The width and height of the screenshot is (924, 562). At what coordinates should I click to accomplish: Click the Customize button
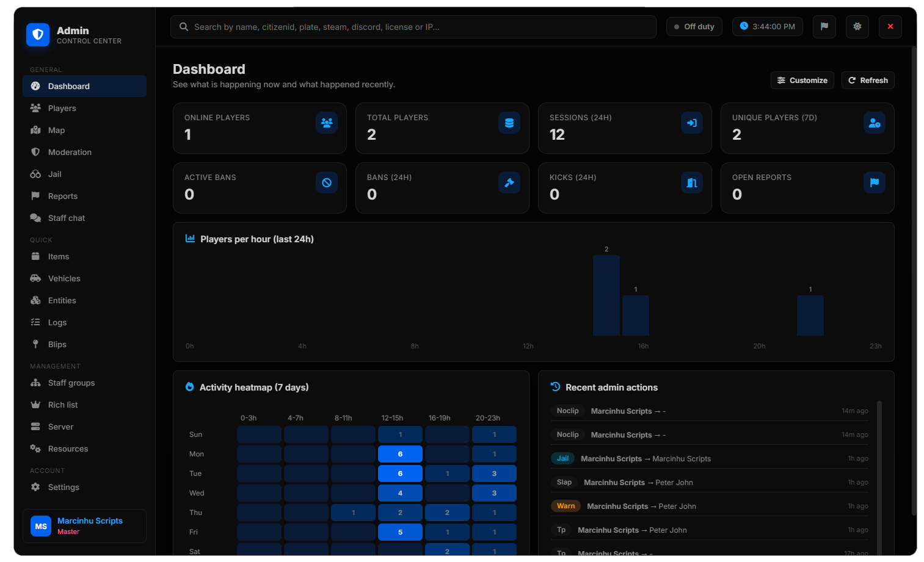pos(802,81)
